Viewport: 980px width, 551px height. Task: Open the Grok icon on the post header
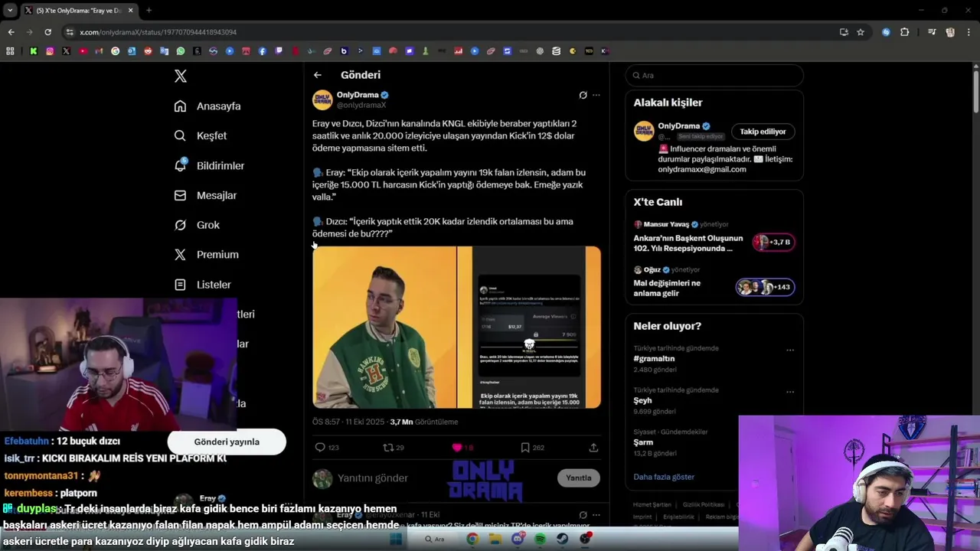tap(583, 95)
